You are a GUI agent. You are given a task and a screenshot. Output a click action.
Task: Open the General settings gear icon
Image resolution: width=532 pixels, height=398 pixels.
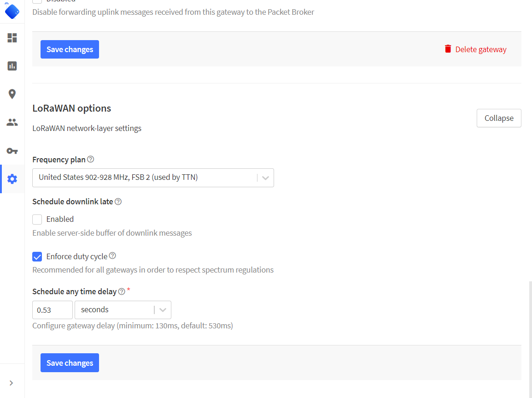point(12,179)
